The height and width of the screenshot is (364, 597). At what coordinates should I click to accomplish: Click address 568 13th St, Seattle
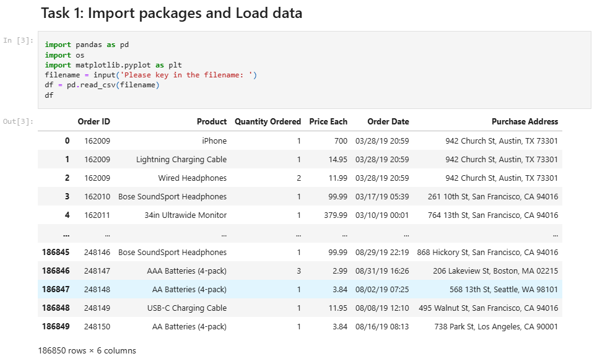503,290
